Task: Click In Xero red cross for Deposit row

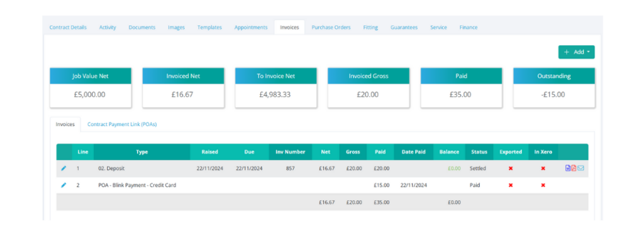Action: click(x=543, y=168)
